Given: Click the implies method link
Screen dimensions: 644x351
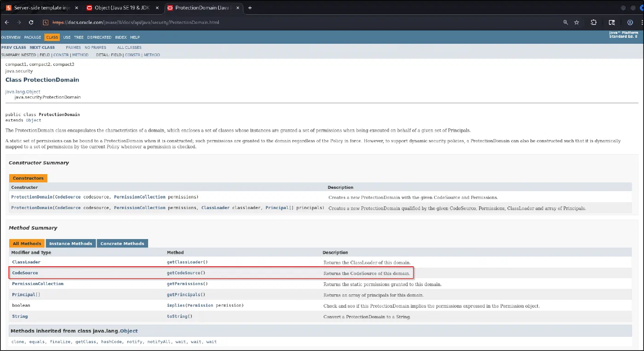Looking at the screenshot, I should click(176, 305).
